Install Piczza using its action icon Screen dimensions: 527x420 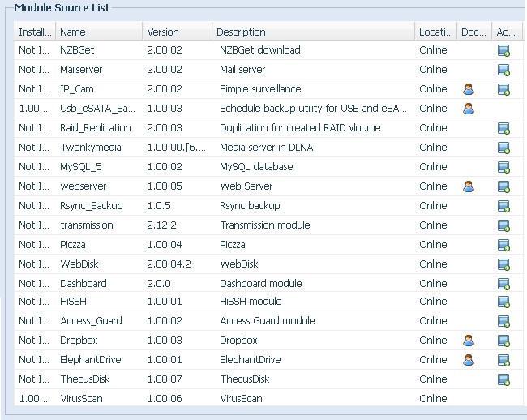[x=503, y=246]
